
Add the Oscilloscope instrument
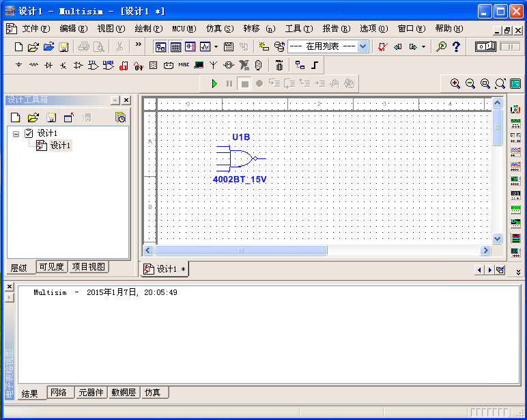click(515, 152)
